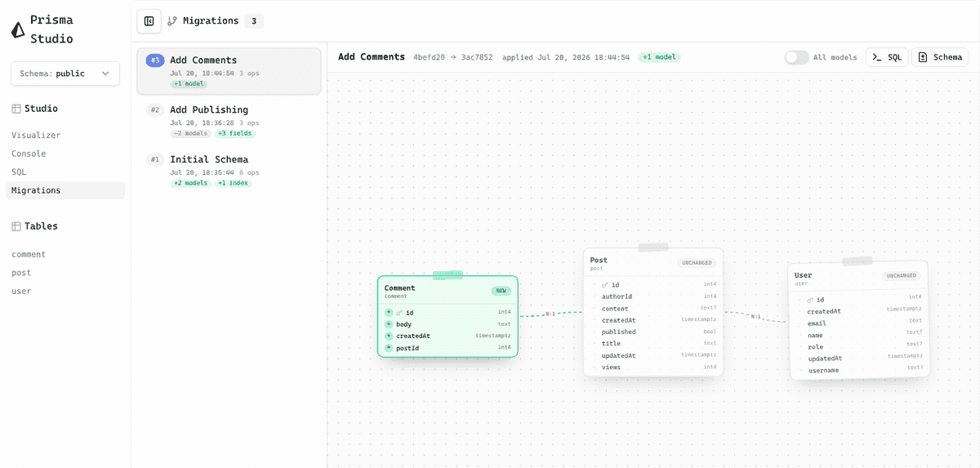Click the commit hash 3ac7852 in header
Image resolution: width=980 pixels, height=468 pixels.
coord(477,57)
